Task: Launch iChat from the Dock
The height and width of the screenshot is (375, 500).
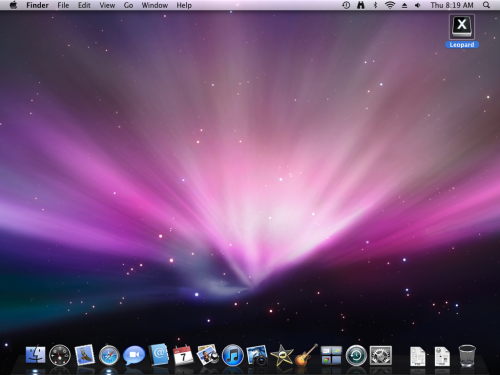Action: click(x=134, y=355)
